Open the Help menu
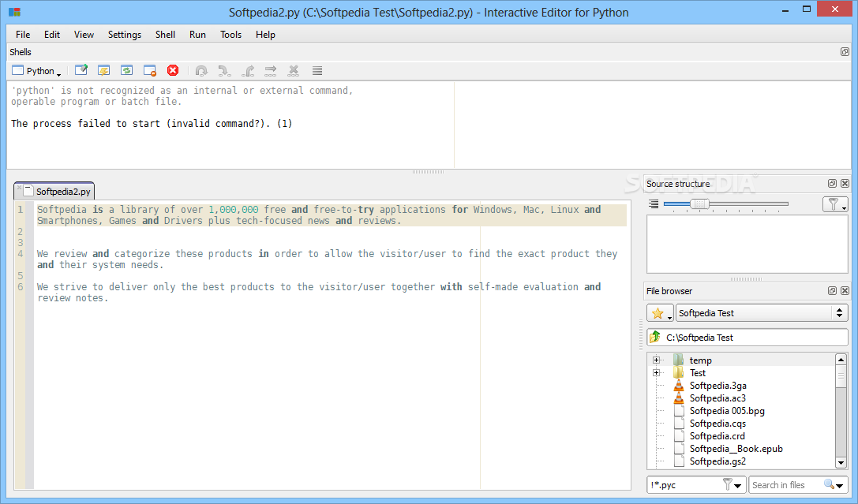858x504 pixels. pyautogui.click(x=265, y=35)
